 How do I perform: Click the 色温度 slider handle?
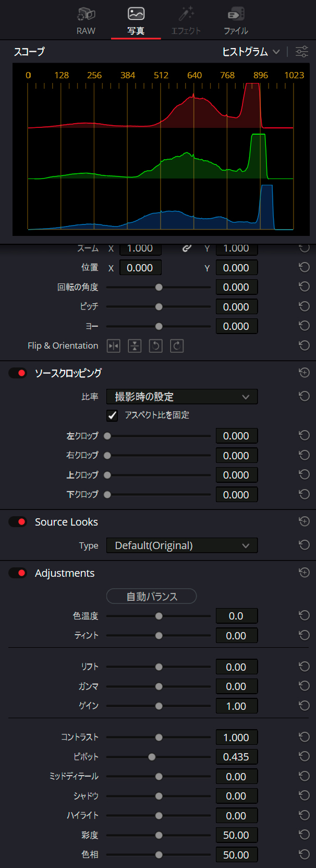tap(159, 616)
